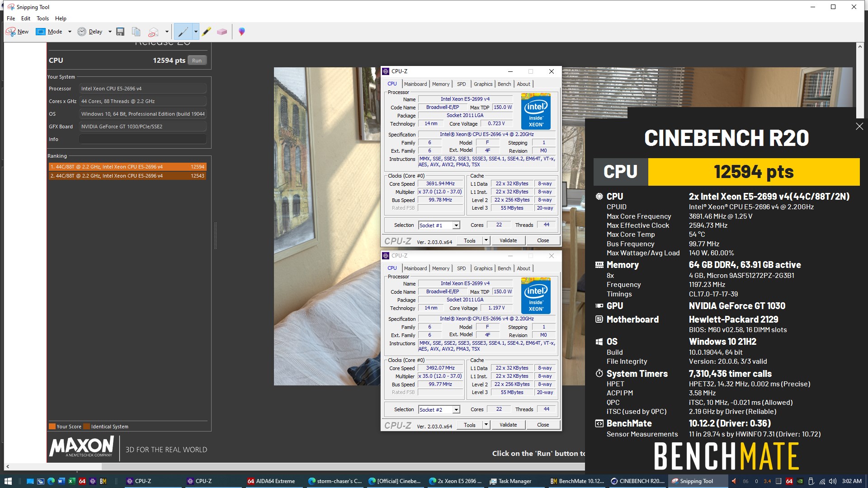Select ranking entry with 12543 score

[127, 176]
